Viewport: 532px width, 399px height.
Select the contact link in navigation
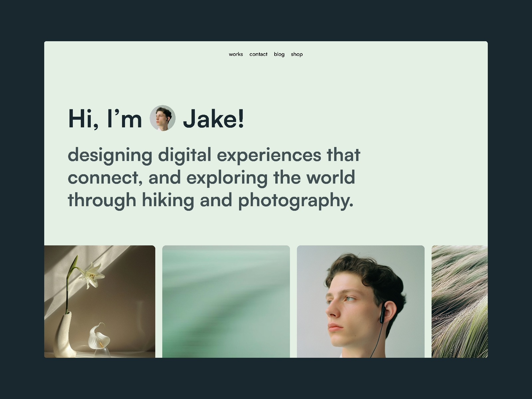pyautogui.click(x=258, y=54)
